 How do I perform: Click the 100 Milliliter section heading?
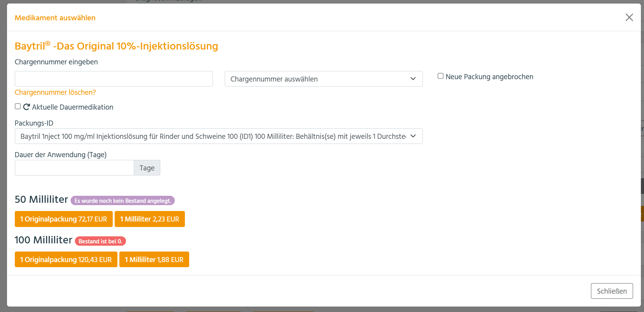[43, 240]
